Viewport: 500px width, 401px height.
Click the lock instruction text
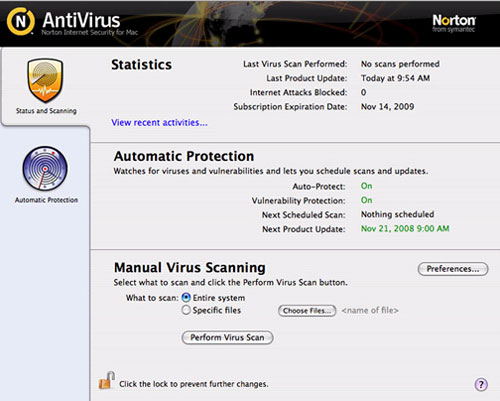tap(194, 384)
